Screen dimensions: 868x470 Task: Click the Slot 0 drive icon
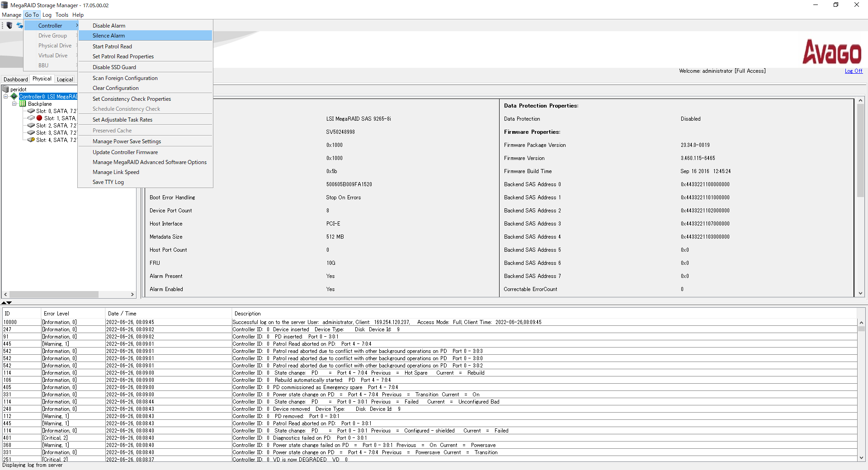tap(31, 111)
